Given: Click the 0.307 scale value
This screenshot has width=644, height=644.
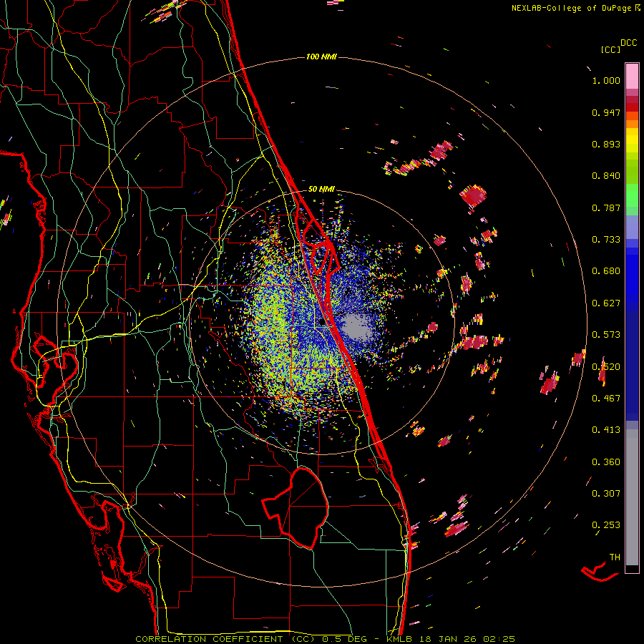Looking at the screenshot, I should 606,494.
